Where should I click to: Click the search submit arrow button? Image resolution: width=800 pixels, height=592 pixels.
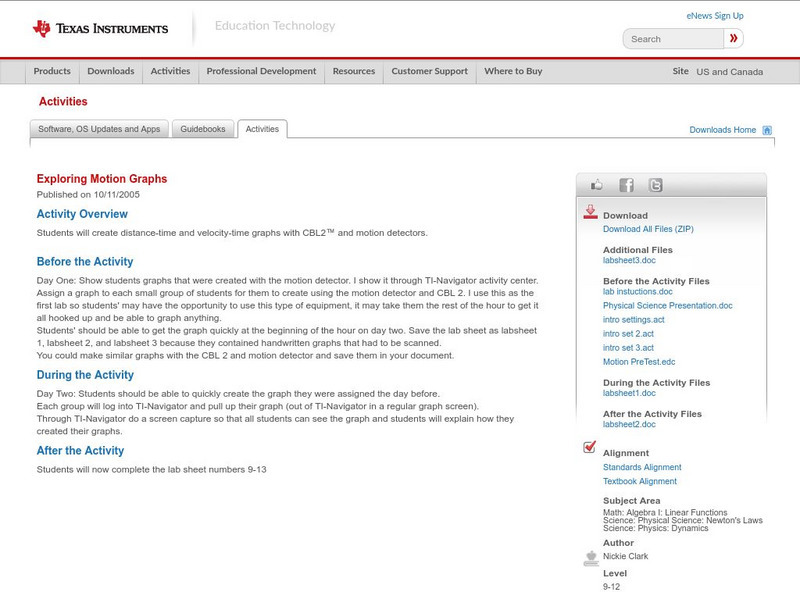(733, 38)
